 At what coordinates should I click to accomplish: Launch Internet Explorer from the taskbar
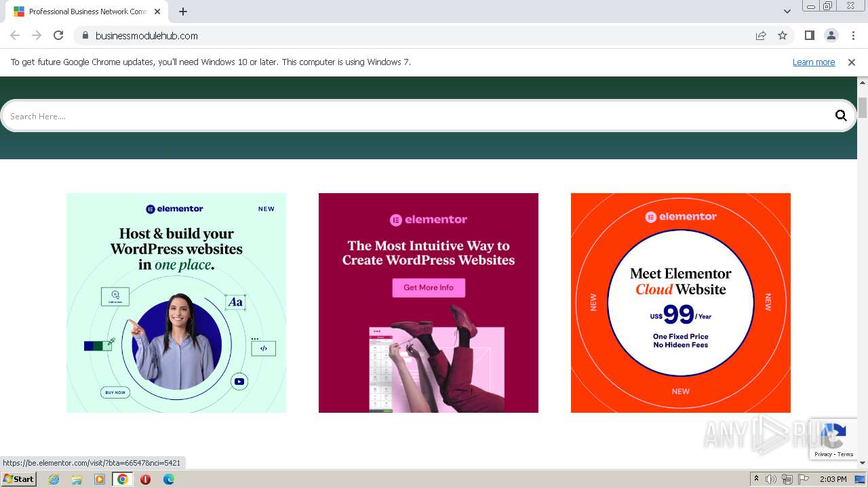point(54,479)
